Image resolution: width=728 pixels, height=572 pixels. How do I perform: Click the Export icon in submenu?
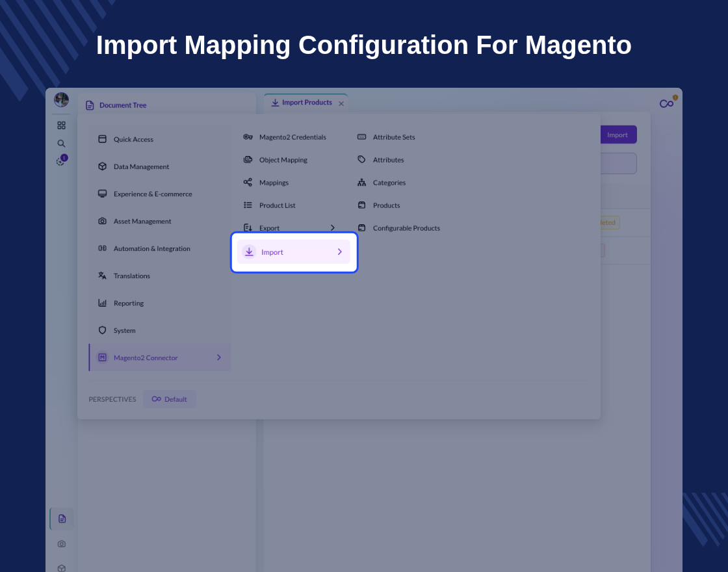click(x=248, y=228)
